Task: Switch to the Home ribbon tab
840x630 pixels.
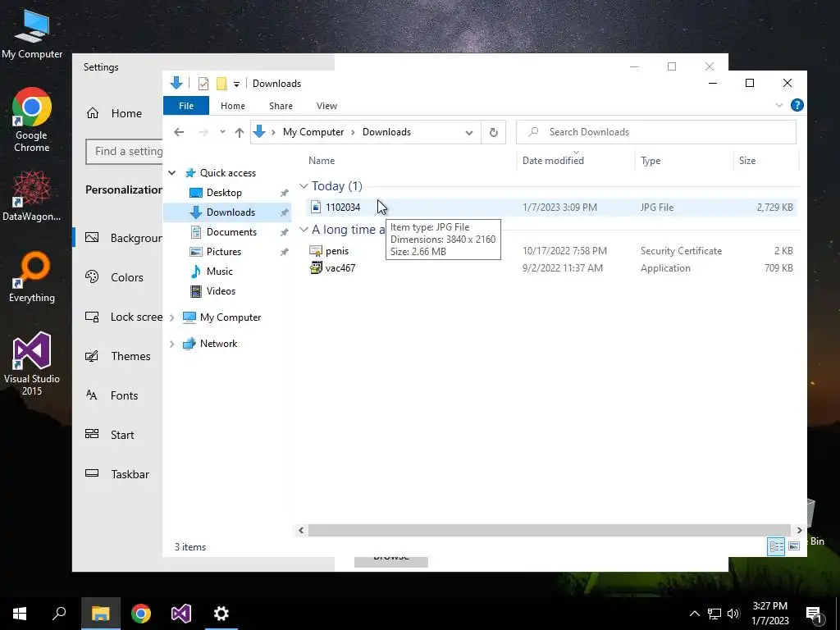Action: (x=232, y=106)
